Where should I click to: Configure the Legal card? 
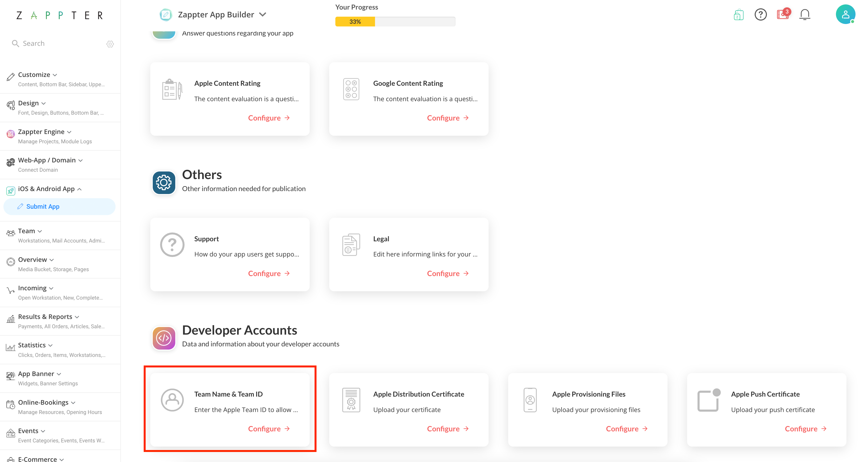point(448,273)
